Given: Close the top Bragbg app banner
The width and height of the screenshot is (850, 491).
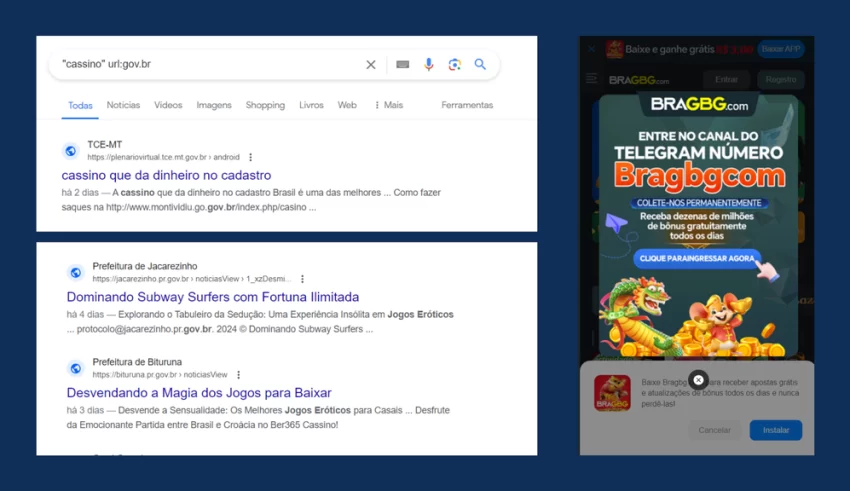Looking at the screenshot, I should [x=591, y=49].
